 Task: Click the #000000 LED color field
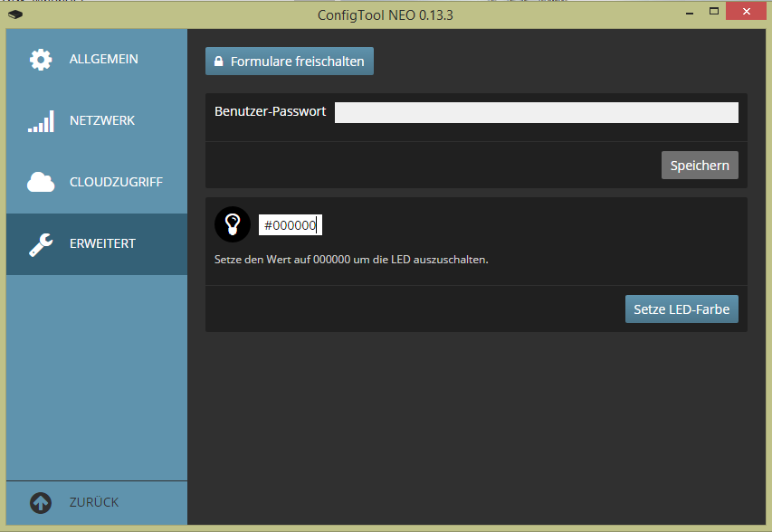click(291, 225)
